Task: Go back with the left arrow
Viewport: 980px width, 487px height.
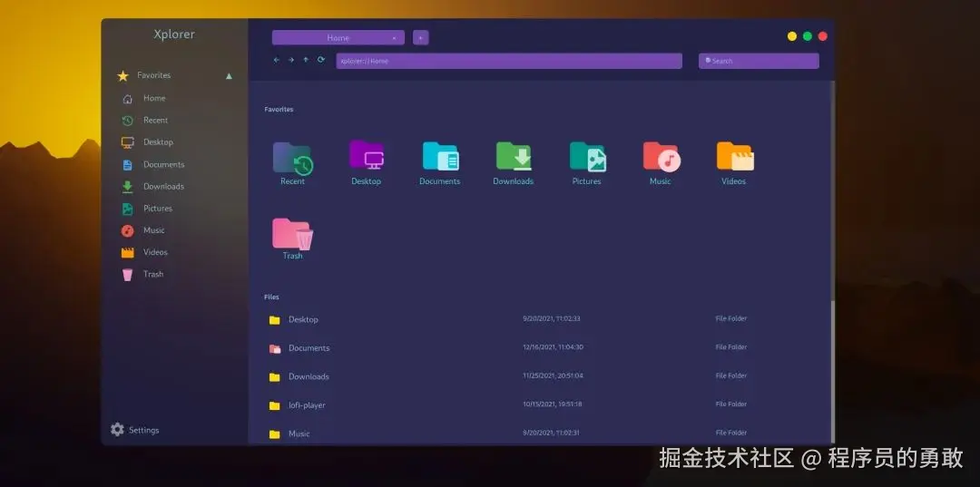Action: [x=276, y=60]
